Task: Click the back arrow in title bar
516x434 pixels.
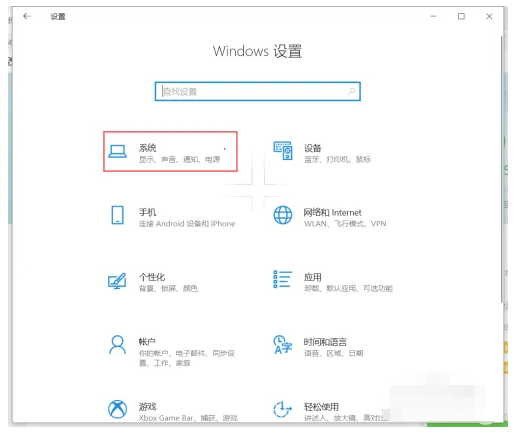Action: tap(27, 16)
